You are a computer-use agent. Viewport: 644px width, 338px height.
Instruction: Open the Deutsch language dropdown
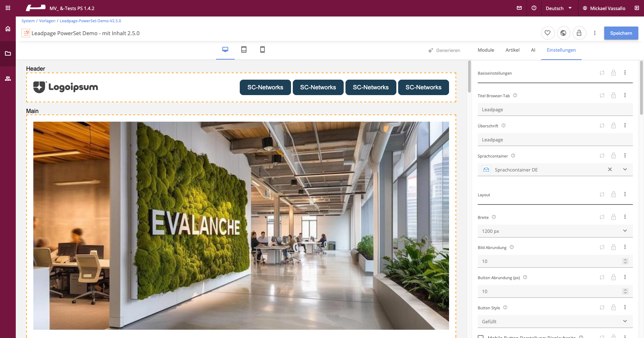point(558,8)
